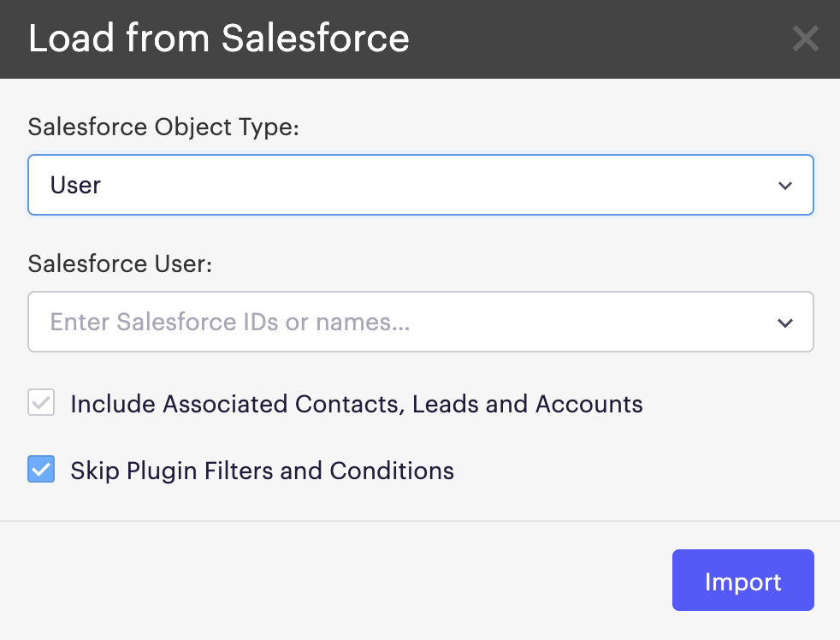Uncheck Skip Plugin Filters and Conditions box

coord(41,469)
